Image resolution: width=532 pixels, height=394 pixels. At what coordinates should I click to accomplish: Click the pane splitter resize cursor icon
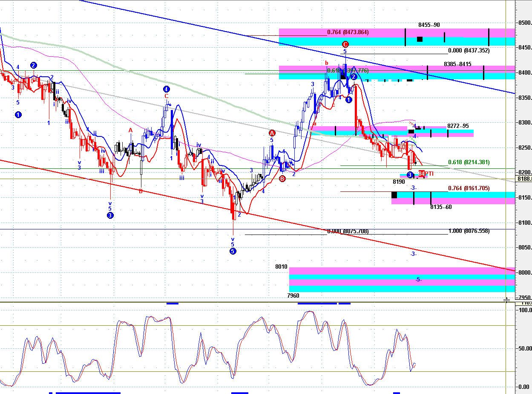506,301
